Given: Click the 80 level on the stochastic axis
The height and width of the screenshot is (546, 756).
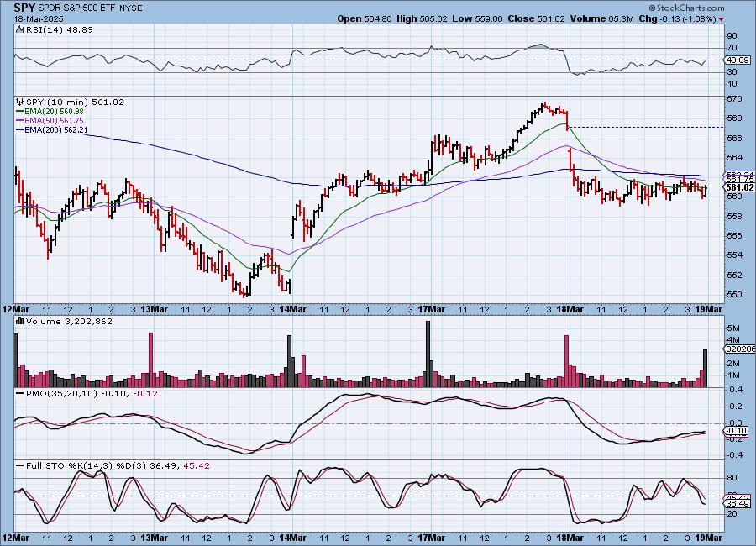Looking at the screenshot, I should 732,478.
